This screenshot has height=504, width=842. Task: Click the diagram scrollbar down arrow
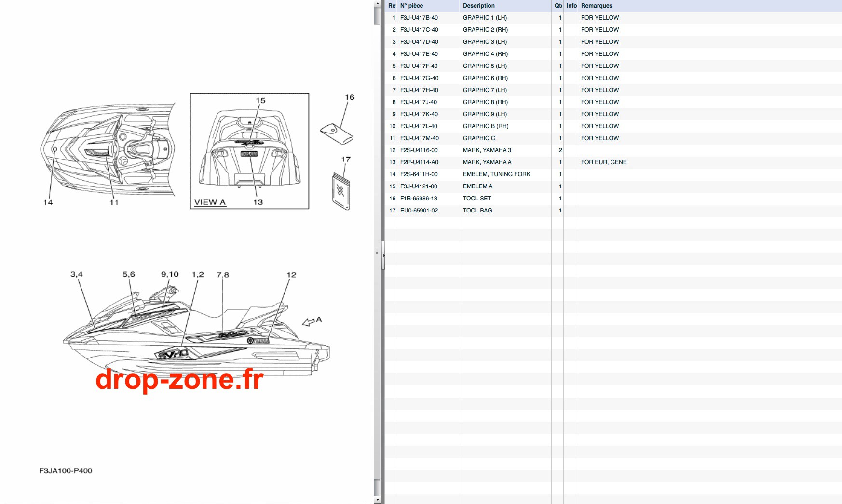click(x=377, y=500)
